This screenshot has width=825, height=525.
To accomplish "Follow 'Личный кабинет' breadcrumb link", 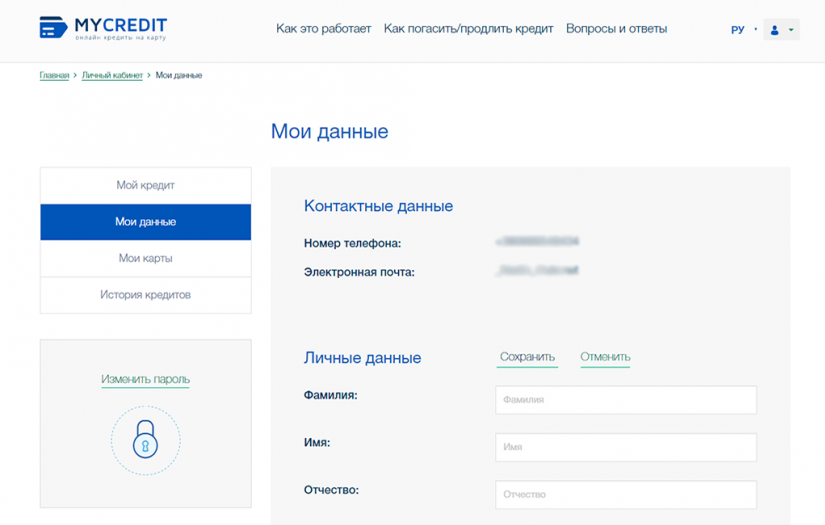I will point(112,75).
